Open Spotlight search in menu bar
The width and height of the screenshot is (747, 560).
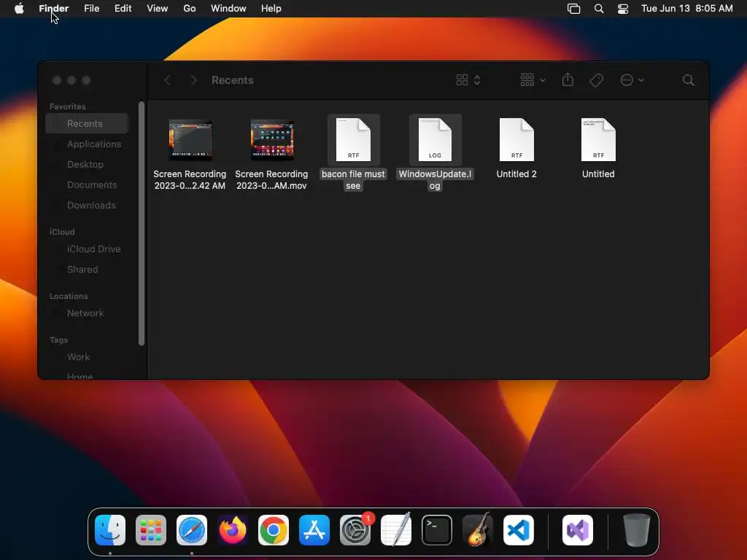click(x=599, y=9)
